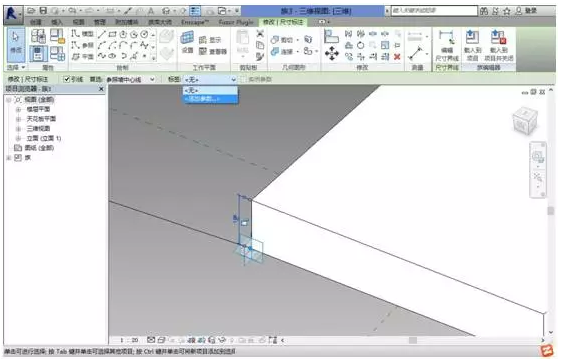
Task: Click the view scale 1 : 20 control
Action: 129,340
